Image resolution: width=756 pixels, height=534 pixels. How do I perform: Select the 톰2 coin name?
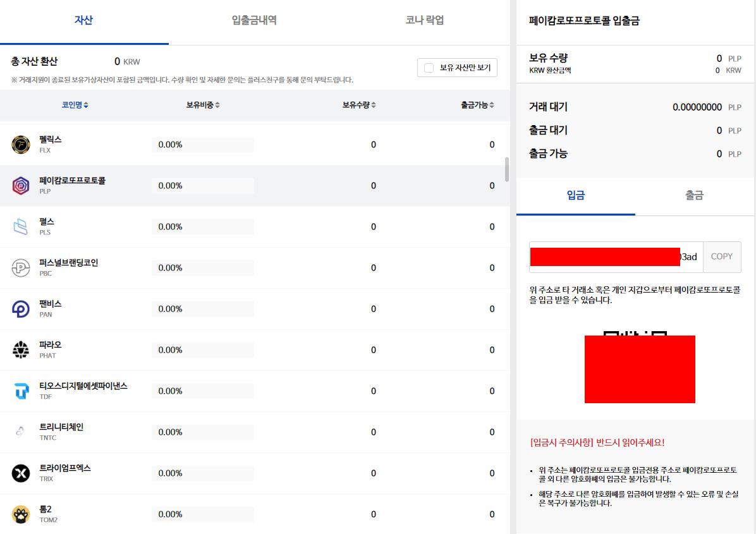tap(46, 509)
